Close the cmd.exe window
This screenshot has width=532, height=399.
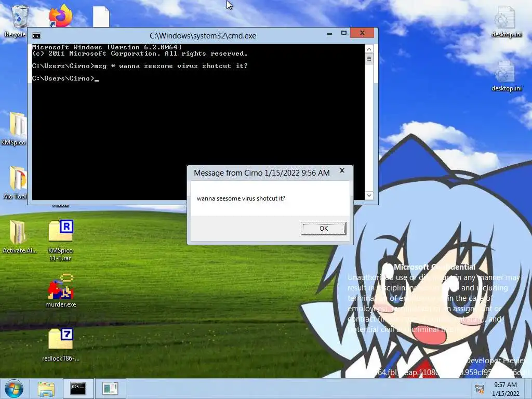362,33
